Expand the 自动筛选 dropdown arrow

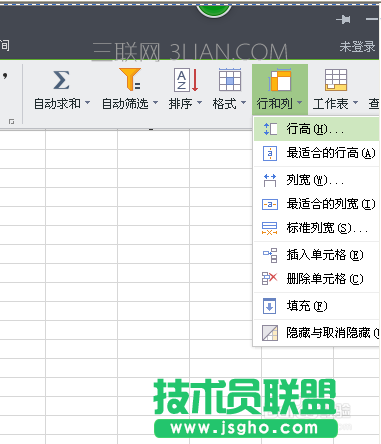(x=155, y=102)
